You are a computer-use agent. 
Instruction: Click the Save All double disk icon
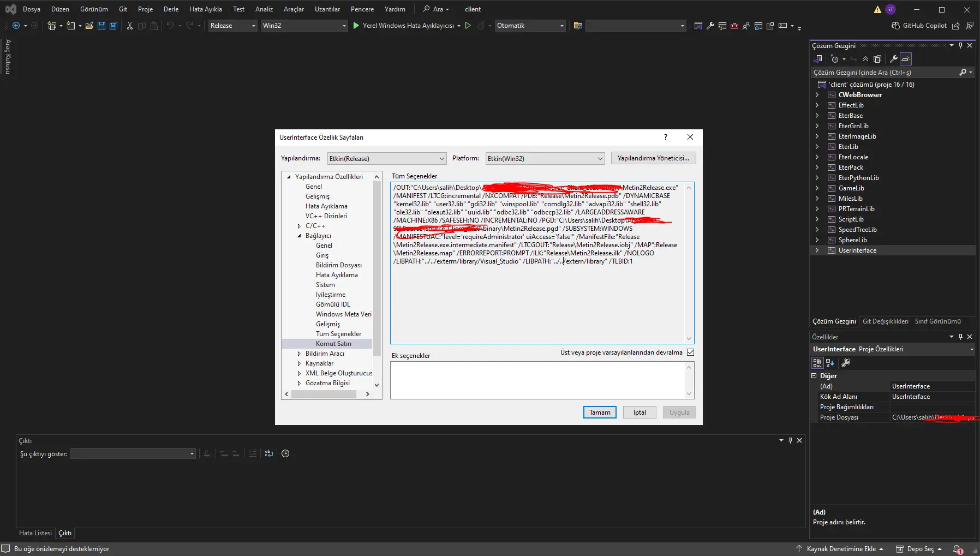point(113,26)
